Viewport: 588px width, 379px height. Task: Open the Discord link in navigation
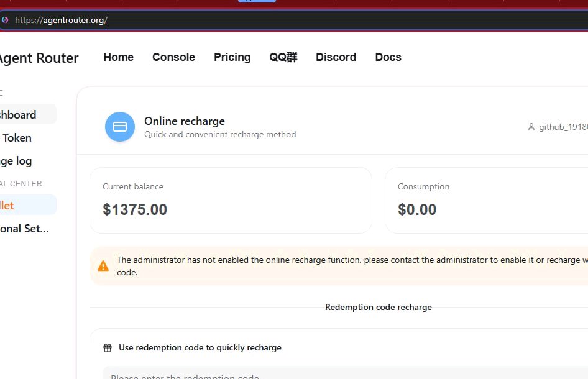pos(336,57)
